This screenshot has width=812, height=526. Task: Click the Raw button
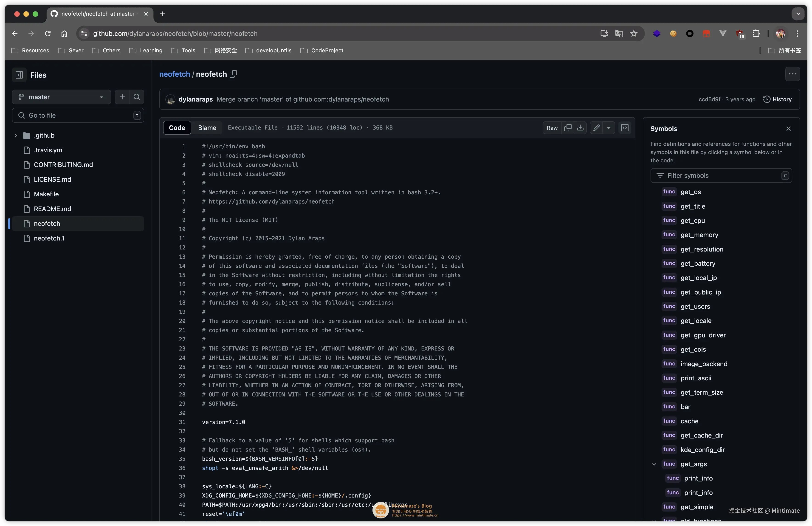click(552, 128)
